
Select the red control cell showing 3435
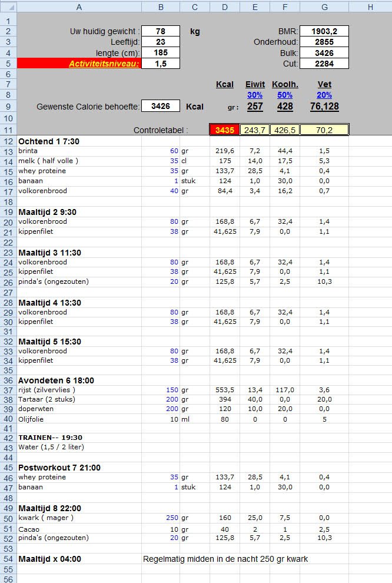click(224, 130)
